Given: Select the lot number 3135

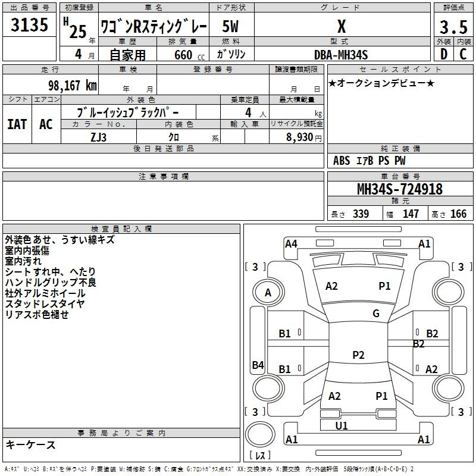Looking at the screenshot, I should [29, 26].
